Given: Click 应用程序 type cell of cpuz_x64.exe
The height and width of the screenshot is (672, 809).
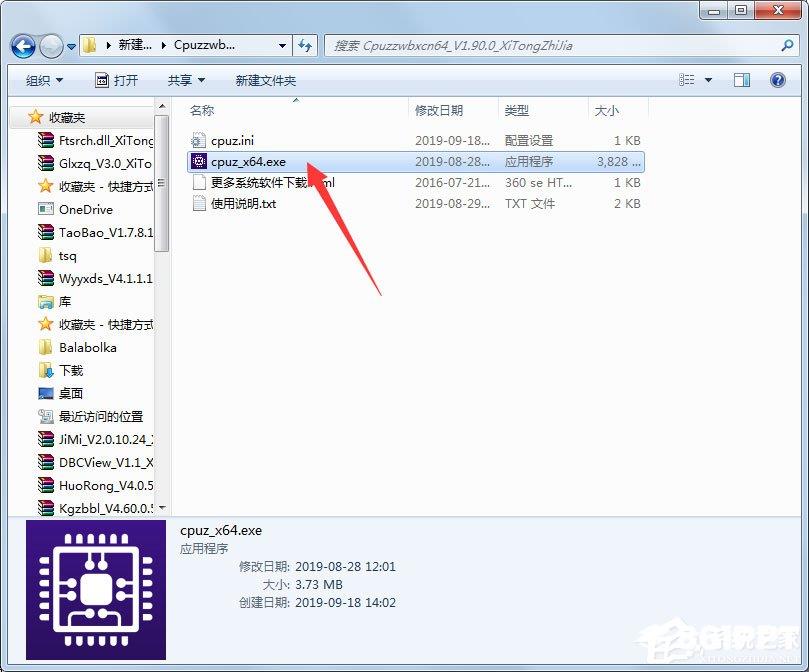Looking at the screenshot, I should [529, 162].
